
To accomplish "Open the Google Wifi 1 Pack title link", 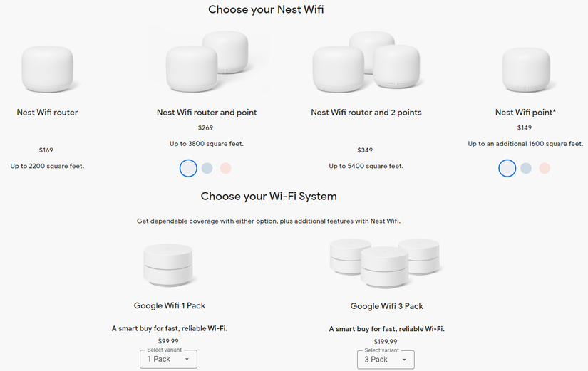I will [x=170, y=305].
